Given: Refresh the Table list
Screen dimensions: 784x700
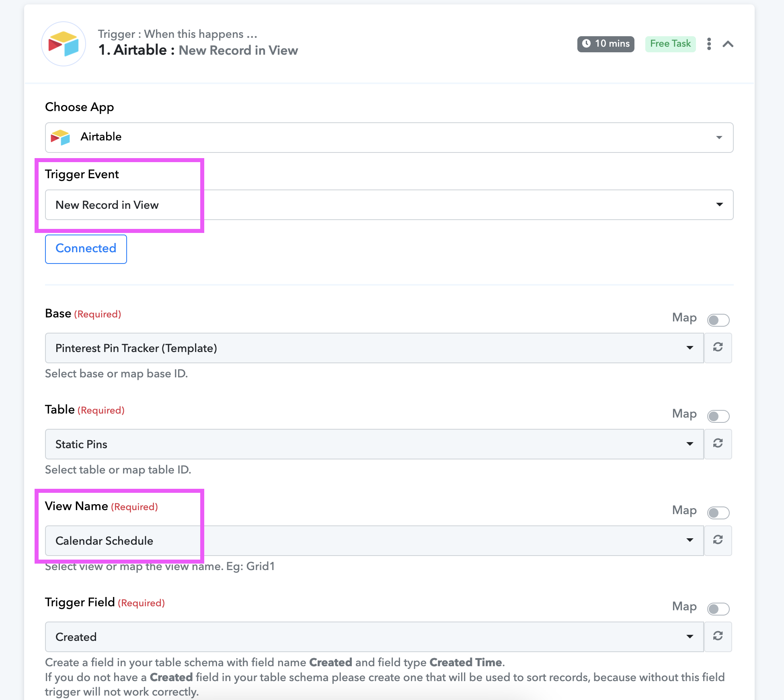Looking at the screenshot, I should (718, 444).
